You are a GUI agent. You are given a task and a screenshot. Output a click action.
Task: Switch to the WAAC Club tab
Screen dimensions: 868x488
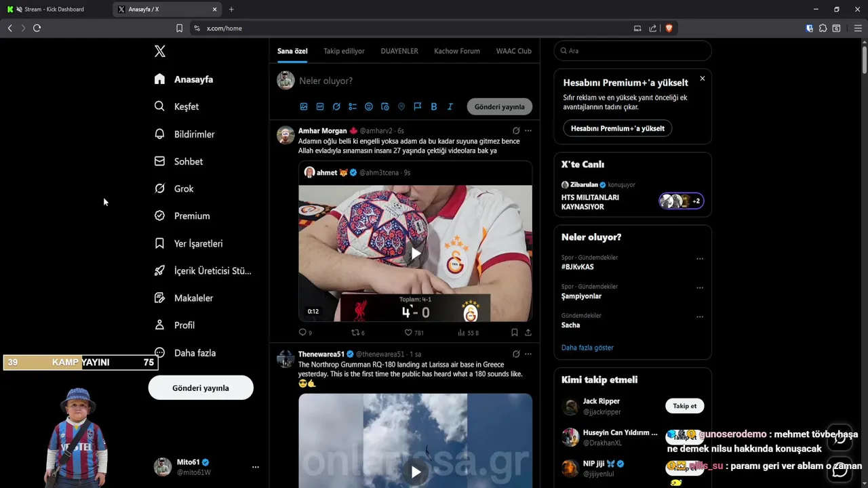514,51
